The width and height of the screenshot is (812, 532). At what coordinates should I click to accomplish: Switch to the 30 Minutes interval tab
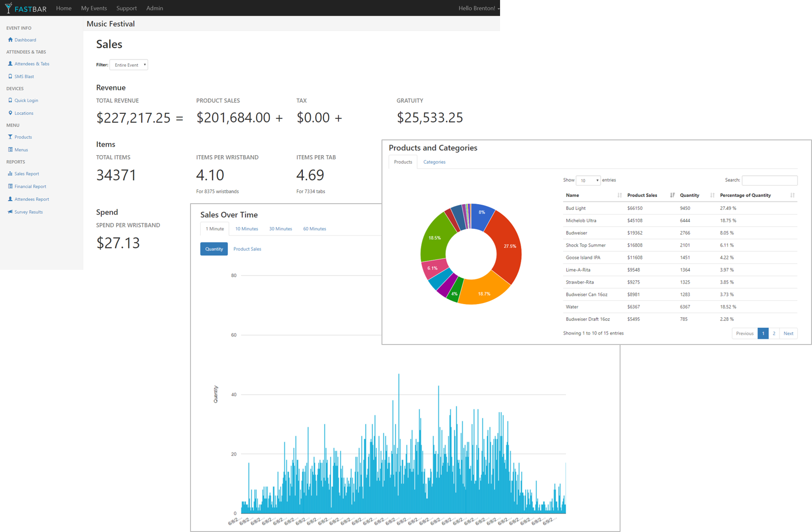(x=281, y=229)
